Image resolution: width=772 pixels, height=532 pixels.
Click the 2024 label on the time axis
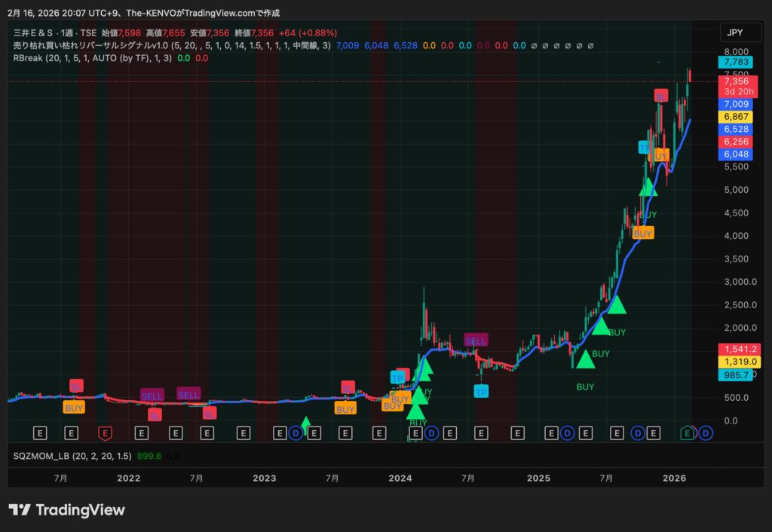point(400,478)
